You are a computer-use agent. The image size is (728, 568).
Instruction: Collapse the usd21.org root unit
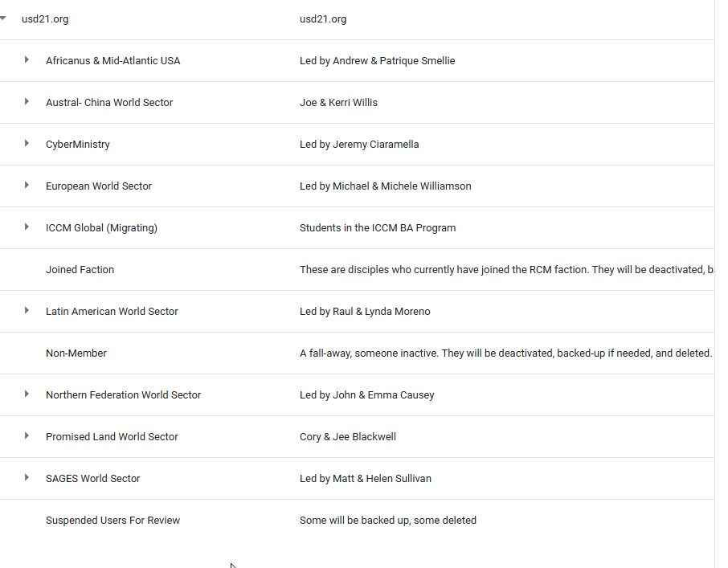click(x=3, y=18)
